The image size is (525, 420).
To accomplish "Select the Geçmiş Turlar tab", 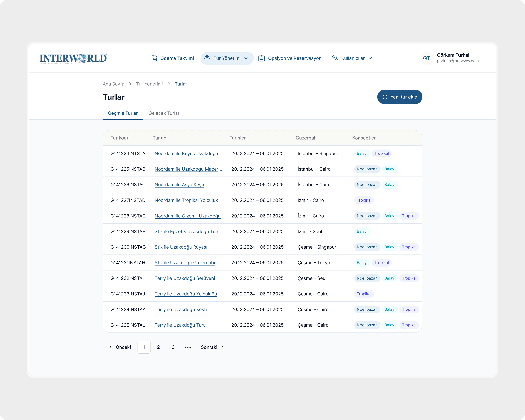I will click(123, 113).
